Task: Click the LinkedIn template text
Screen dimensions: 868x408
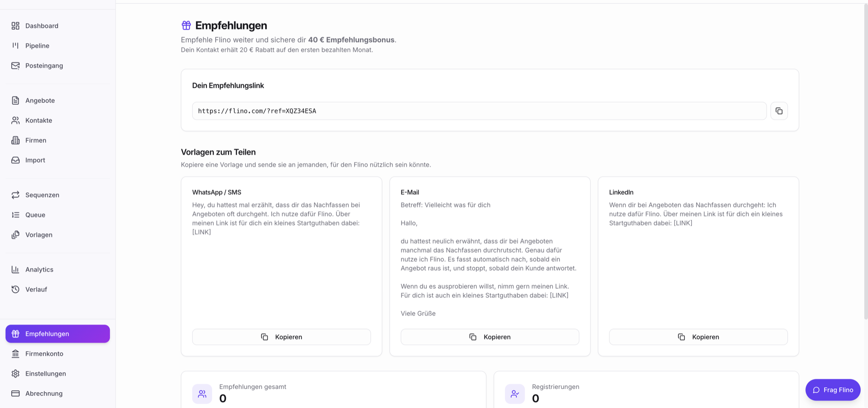Action: pos(696,214)
